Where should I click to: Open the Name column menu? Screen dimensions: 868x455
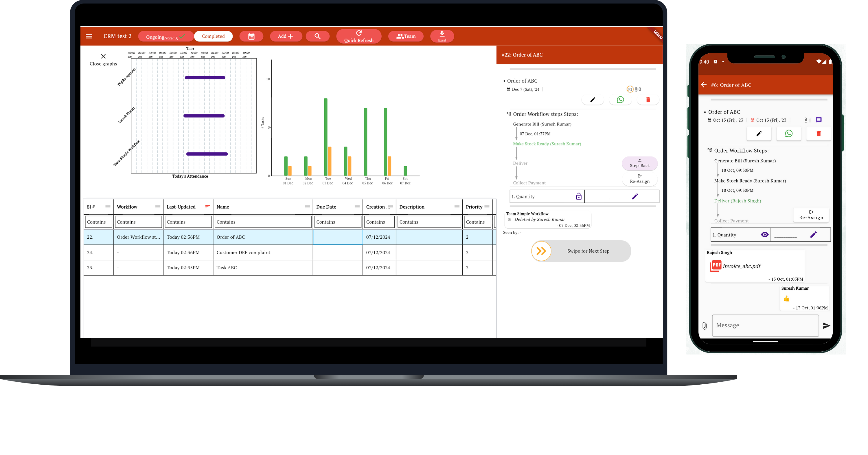coord(307,207)
